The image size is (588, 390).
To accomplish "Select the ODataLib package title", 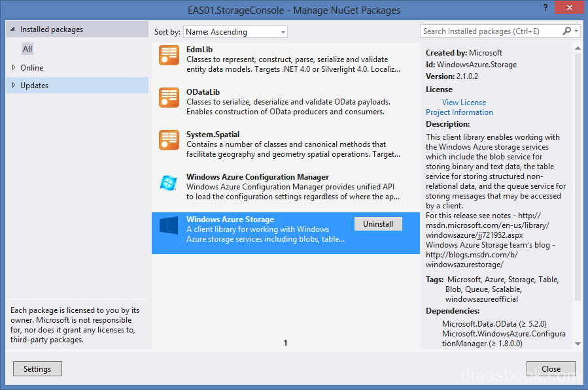I will click(203, 92).
